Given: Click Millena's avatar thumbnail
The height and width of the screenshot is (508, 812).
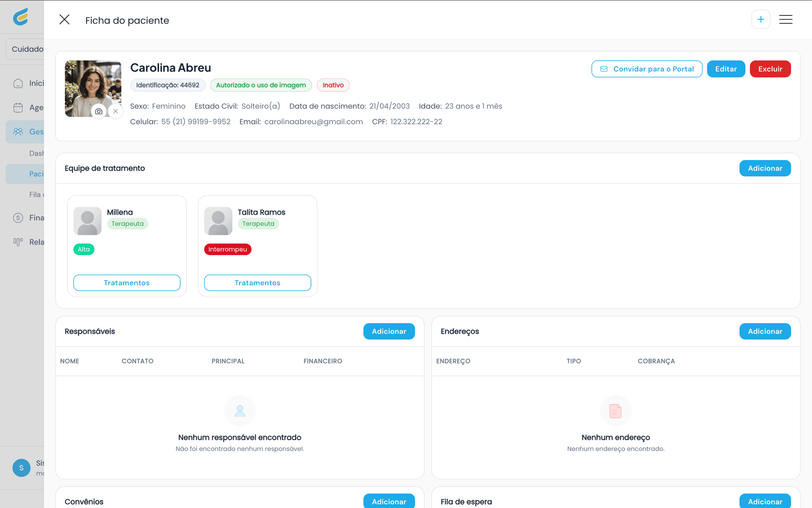Looking at the screenshot, I should tap(87, 221).
